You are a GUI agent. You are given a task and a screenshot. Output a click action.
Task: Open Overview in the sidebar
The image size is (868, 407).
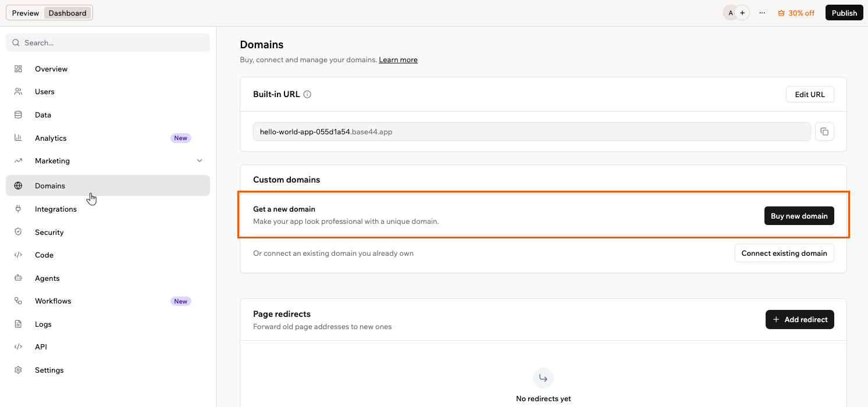pos(108,69)
